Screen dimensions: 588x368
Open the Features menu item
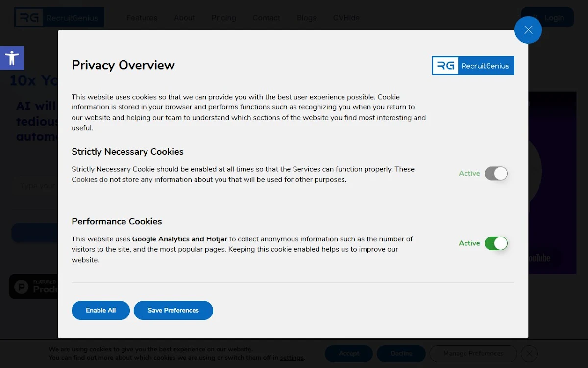click(x=142, y=18)
